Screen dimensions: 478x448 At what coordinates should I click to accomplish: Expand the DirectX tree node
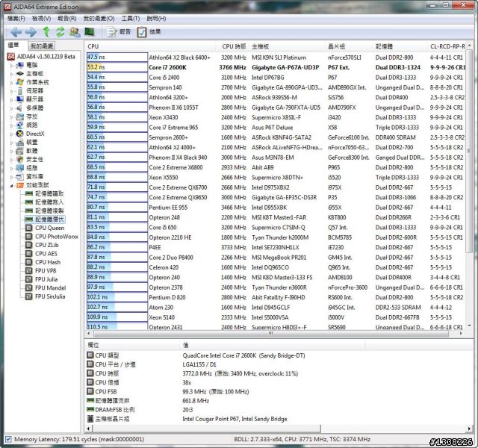click(12, 134)
